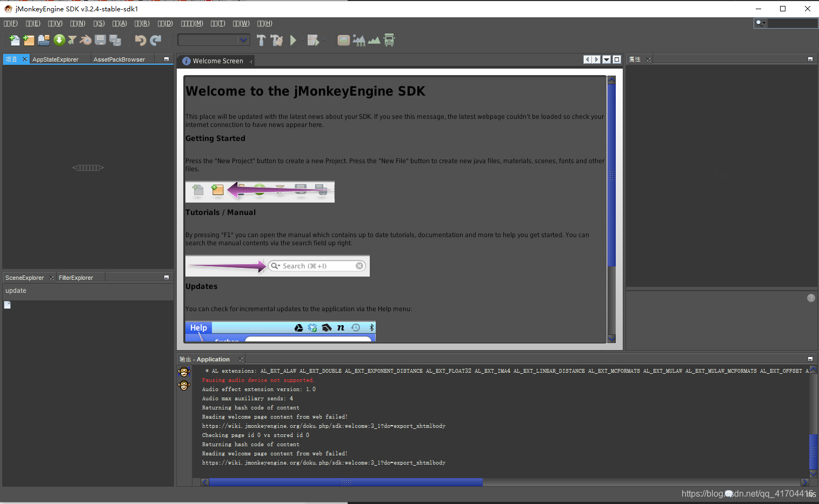Click the magnifier icon in top-right search box
Viewport: 819px width, 504px height.
760,23
